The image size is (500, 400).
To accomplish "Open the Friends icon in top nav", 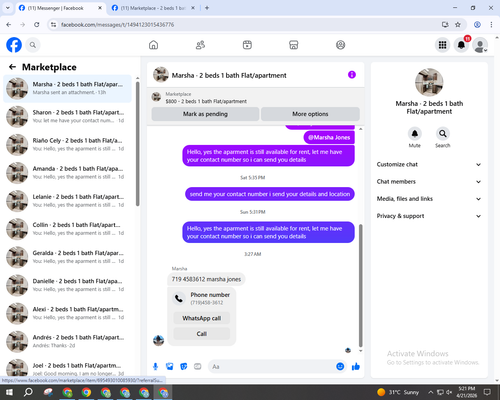I will tap(200, 45).
